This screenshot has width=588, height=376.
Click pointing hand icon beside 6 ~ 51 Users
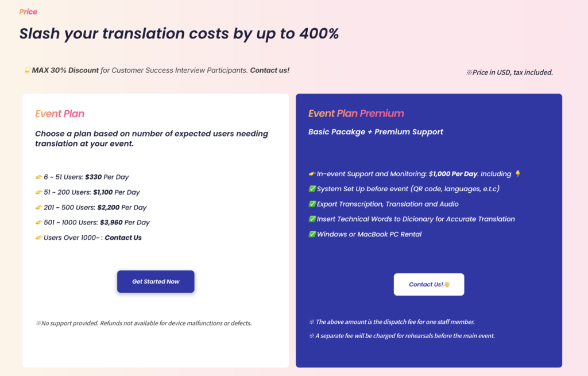[38, 177]
